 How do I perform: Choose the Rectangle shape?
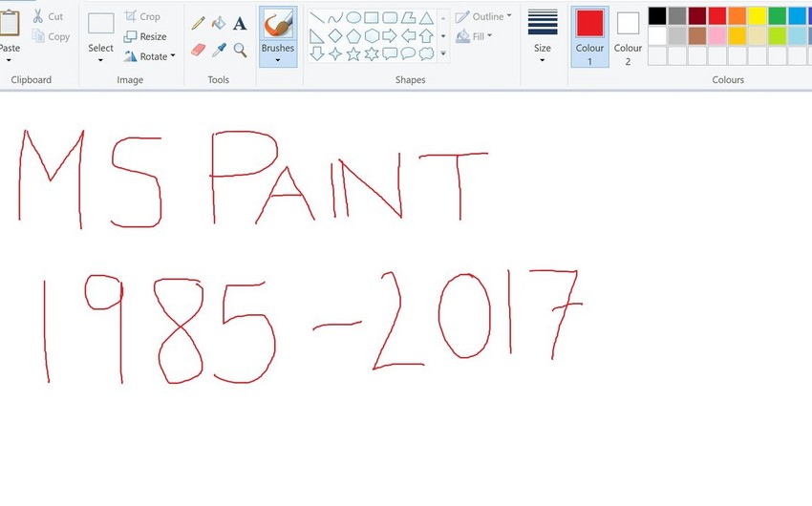pos(372,18)
